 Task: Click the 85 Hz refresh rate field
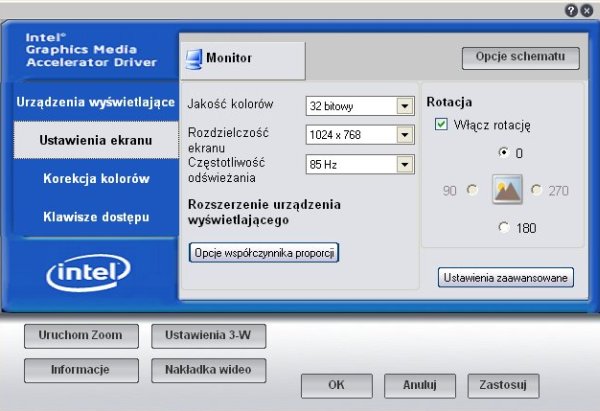click(360, 165)
